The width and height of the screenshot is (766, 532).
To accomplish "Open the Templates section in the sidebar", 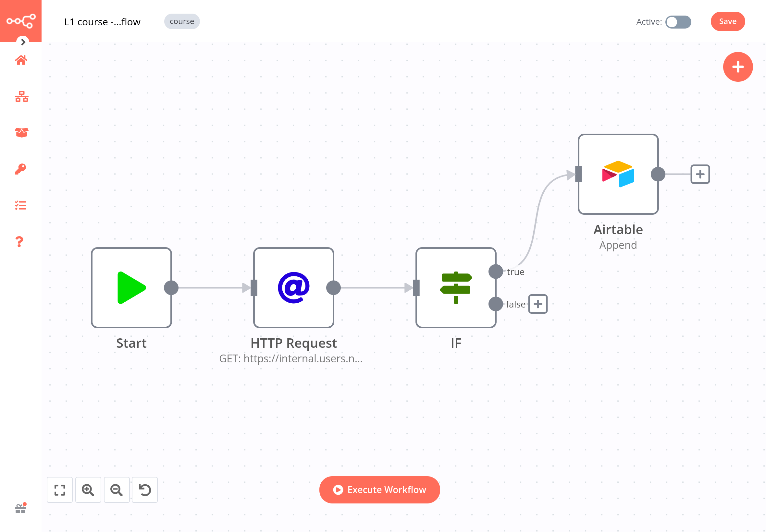I will (x=21, y=132).
